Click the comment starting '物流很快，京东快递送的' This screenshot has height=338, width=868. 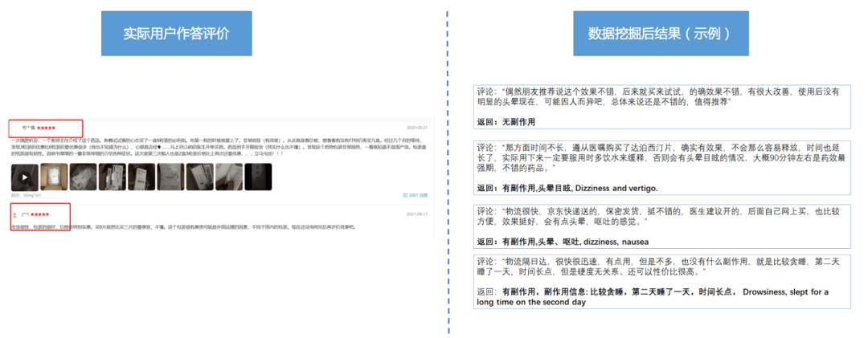point(658,216)
